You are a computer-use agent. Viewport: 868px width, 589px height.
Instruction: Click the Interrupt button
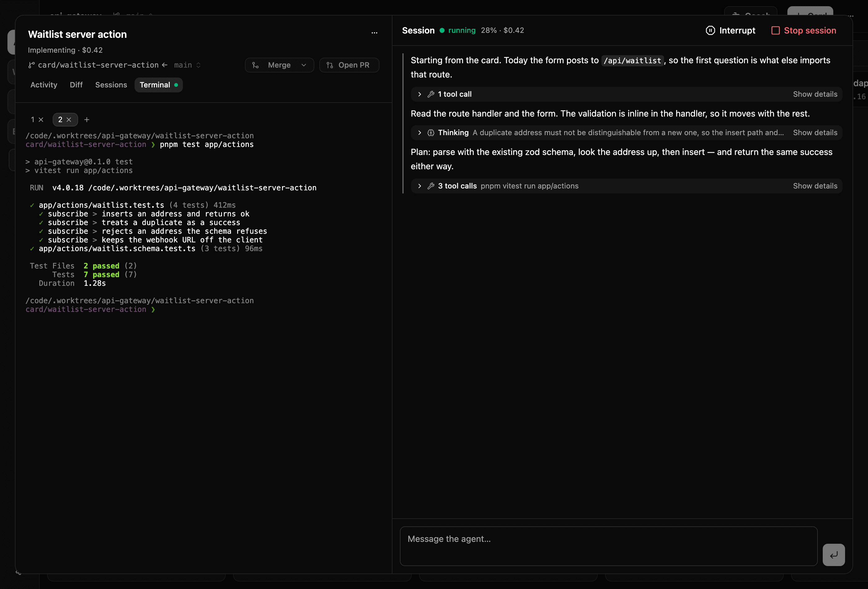click(731, 31)
